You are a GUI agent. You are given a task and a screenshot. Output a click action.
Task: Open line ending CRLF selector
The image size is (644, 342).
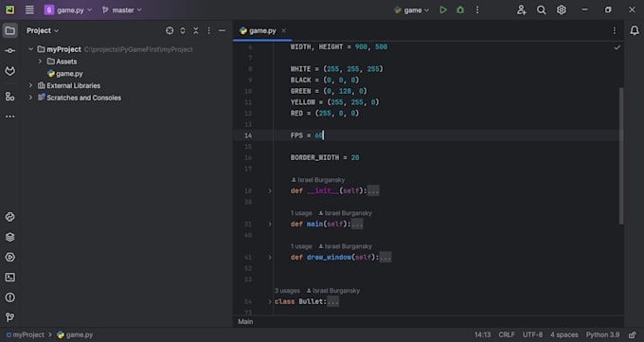click(507, 335)
